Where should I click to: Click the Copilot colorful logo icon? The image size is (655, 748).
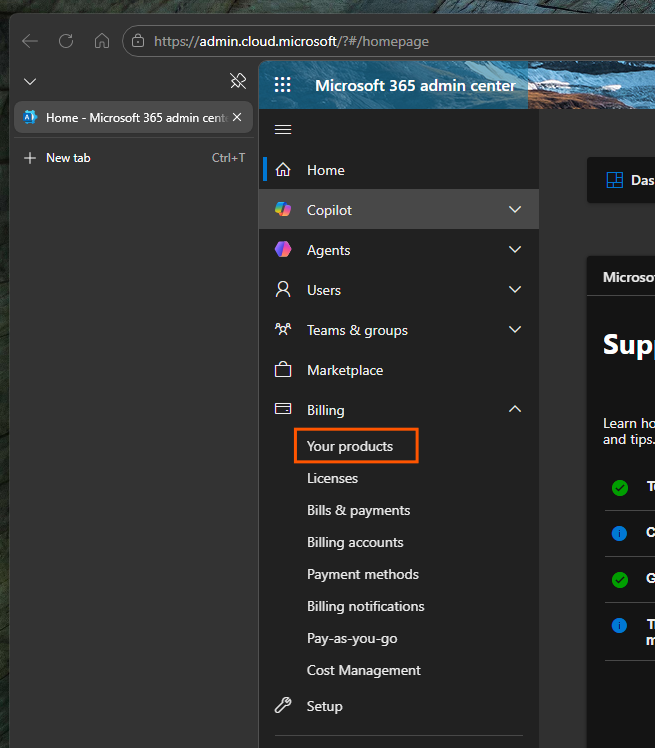pyautogui.click(x=283, y=209)
